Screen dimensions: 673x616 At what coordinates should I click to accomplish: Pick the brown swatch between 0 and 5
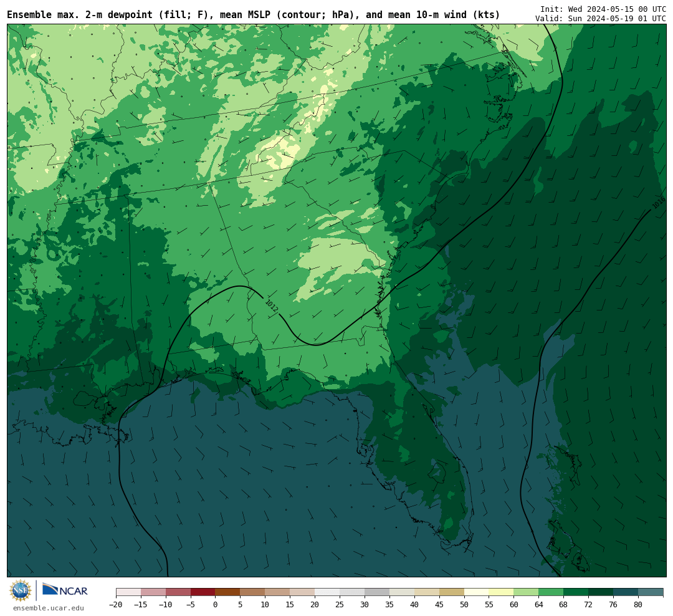click(x=227, y=592)
